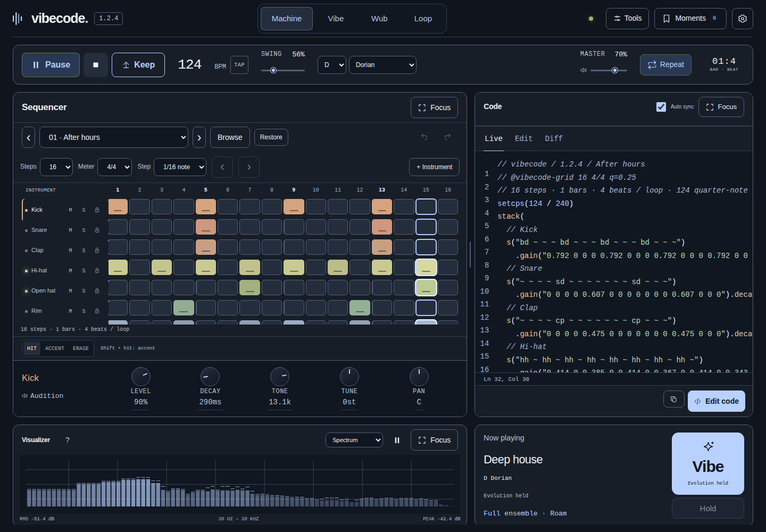The height and width of the screenshot is (532, 766).
Task: Click the Pause button
Action: tap(51, 65)
